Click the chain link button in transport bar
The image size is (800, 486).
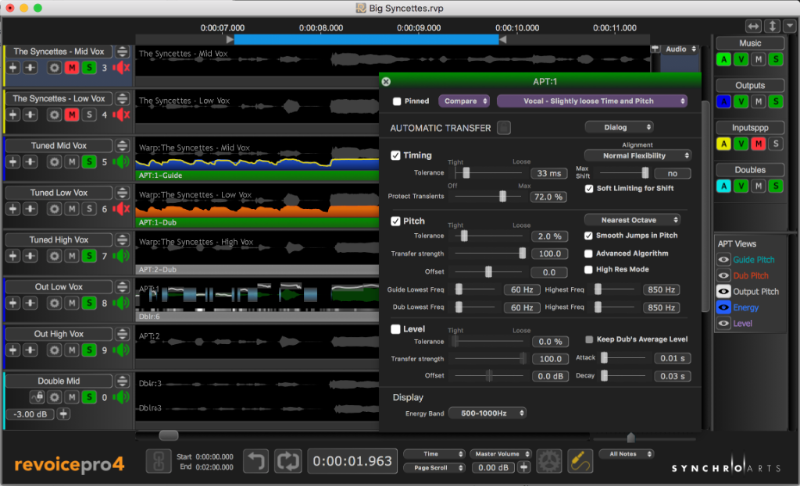[x=159, y=461]
